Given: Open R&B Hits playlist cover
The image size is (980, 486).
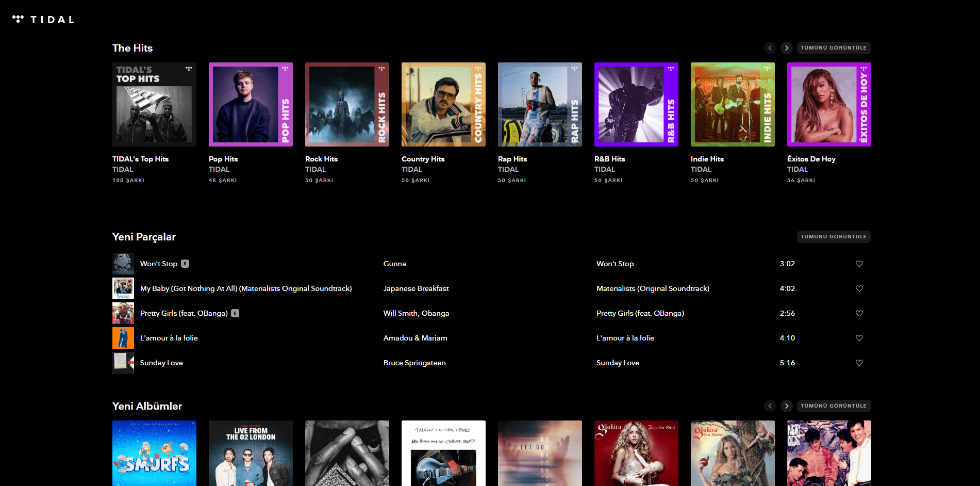Looking at the screenshot, I should point(636,105).
